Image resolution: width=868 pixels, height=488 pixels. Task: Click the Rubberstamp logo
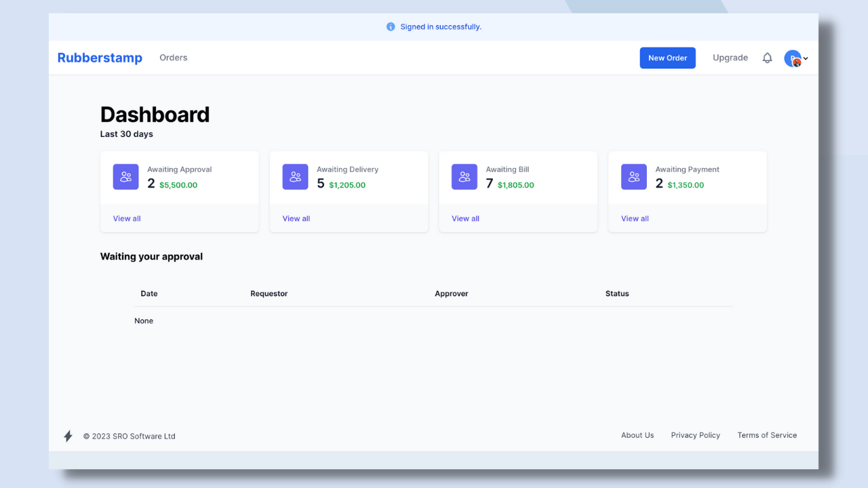(x=100, y=58)
